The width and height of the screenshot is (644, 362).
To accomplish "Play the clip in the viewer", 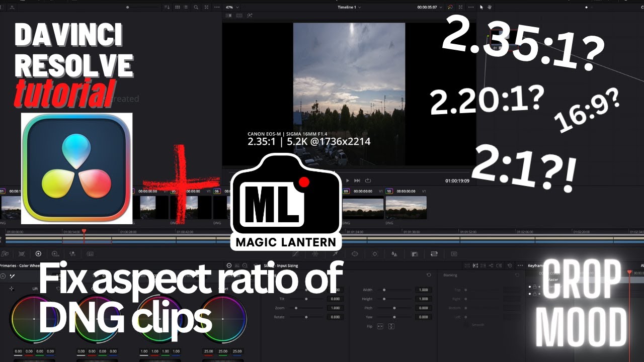I will click(347, 180).
